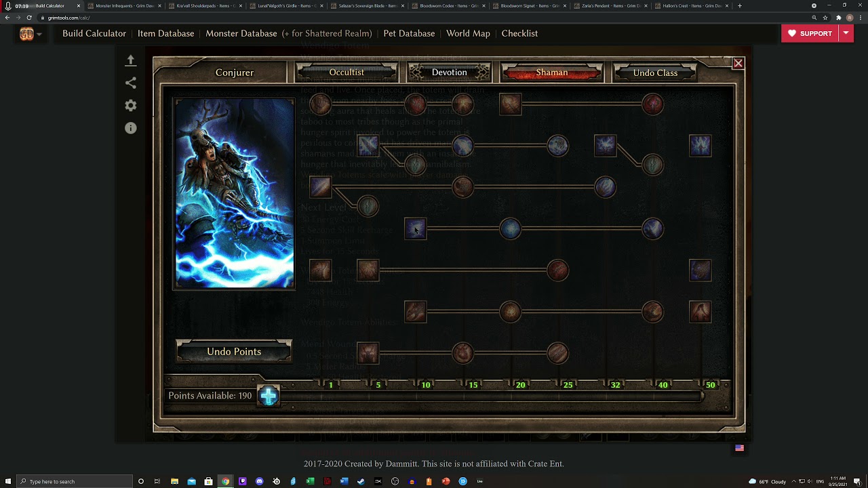Image resolution: width=868 pixels, height=488 pixels.
Task: Open the settings gear in the sidebar
Action: (131, 105)
